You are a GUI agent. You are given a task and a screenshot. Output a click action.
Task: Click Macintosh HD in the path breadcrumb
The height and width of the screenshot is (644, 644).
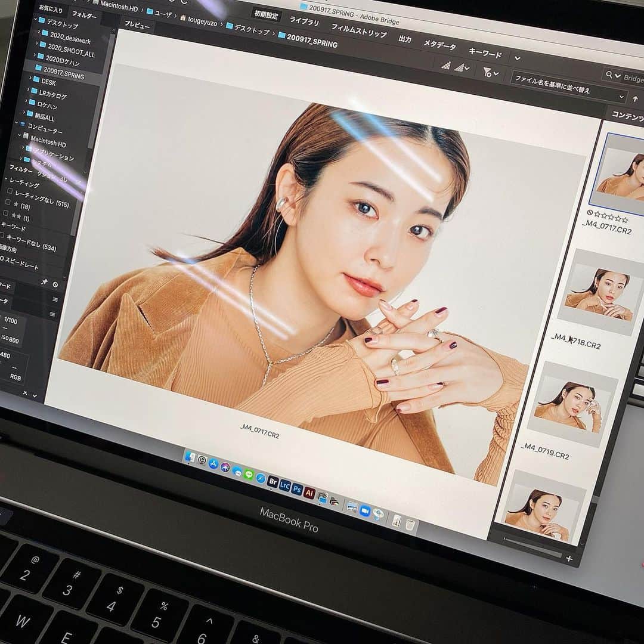point(119,6)
